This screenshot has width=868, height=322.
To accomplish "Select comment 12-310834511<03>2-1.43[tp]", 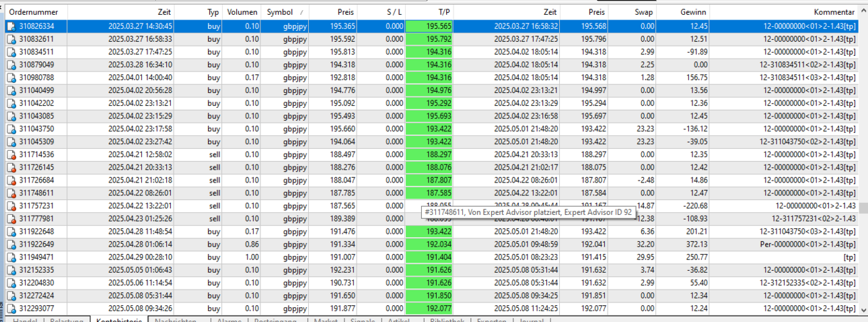I will (808, 77).
